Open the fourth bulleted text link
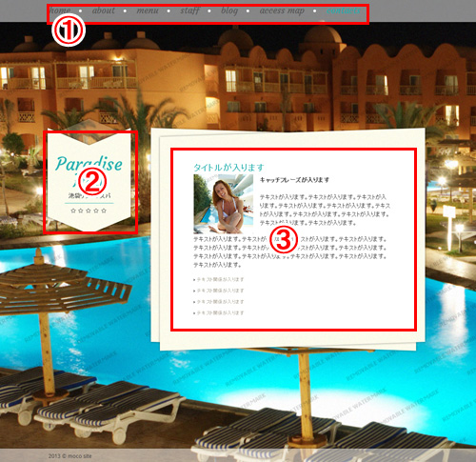 pyautogui.click(x=219, y=312)
